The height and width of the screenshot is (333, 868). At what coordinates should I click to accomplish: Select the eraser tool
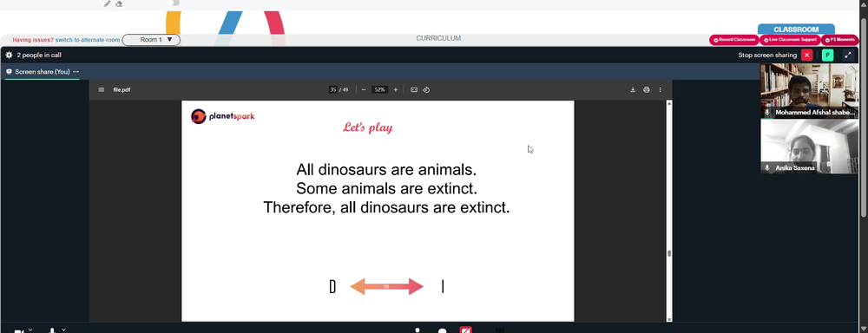click(x=119, y=3)
